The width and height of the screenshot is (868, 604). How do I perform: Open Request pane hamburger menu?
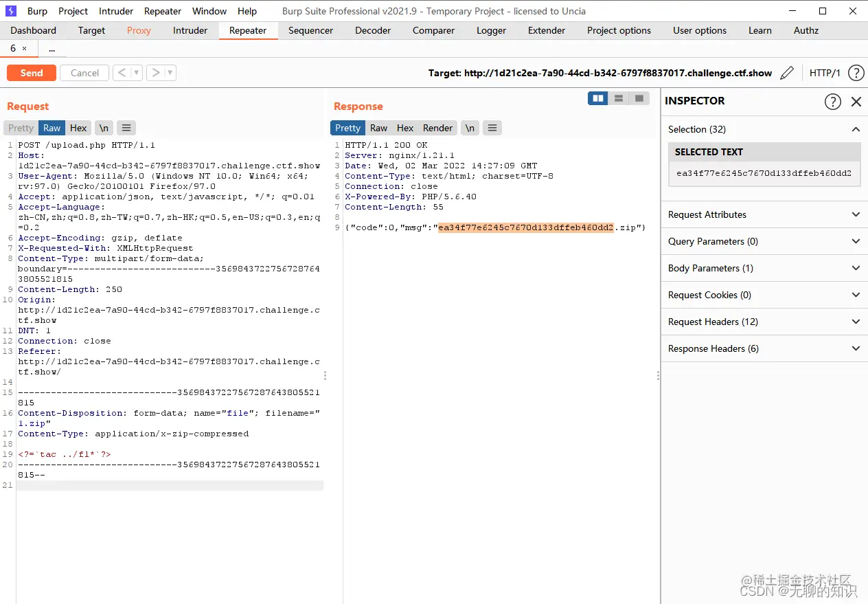(x=126, y=128)
